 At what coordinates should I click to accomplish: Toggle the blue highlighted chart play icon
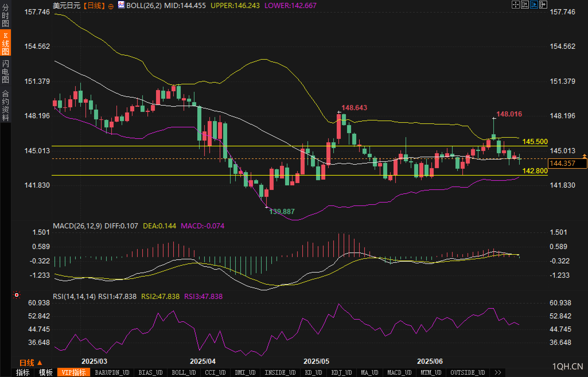click(x=534, y=5)
